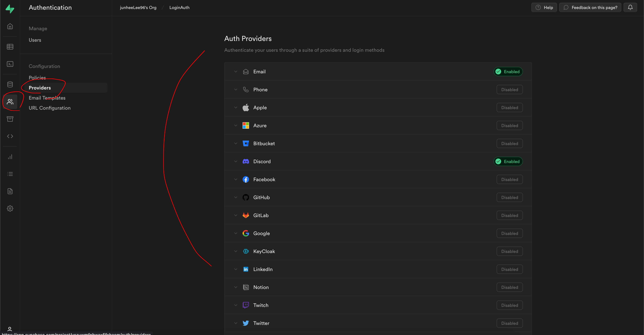This screenshot has height=335, width=644.
Task: Click the Notion logo icon
Action: 246,287
